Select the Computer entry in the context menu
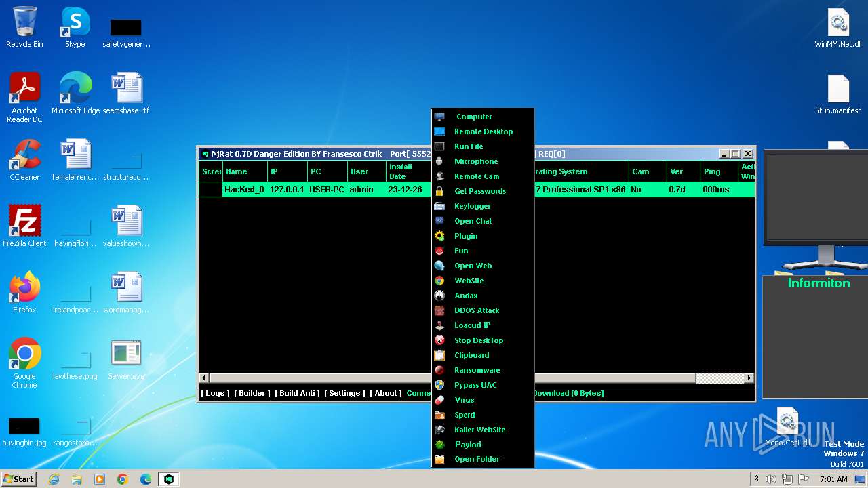This screenshot has height=488, width=868. click(x=483, y=117)
